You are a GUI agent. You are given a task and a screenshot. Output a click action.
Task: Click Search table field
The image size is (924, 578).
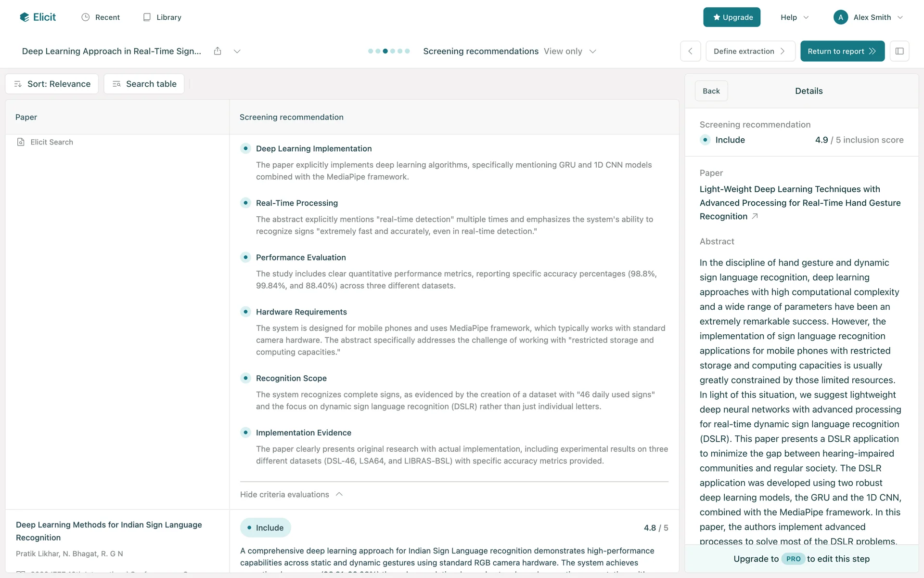point(144,84)
